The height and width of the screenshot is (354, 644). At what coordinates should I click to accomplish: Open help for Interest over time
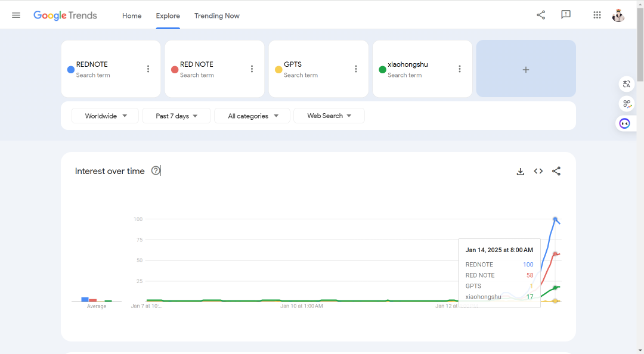pos(156,170)
